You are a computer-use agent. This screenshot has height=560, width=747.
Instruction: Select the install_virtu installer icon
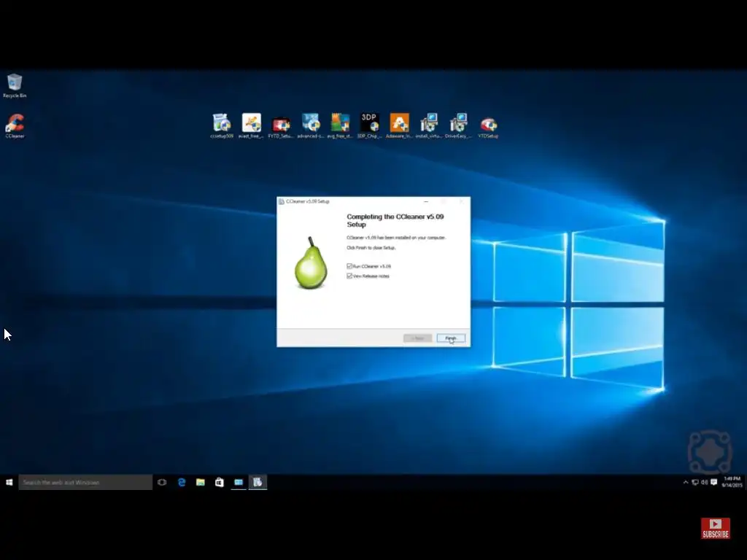(x=429, y=125)
